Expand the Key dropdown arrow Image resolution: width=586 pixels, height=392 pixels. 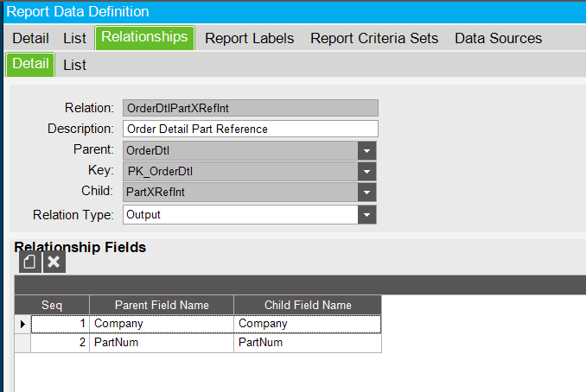[366, 172]
